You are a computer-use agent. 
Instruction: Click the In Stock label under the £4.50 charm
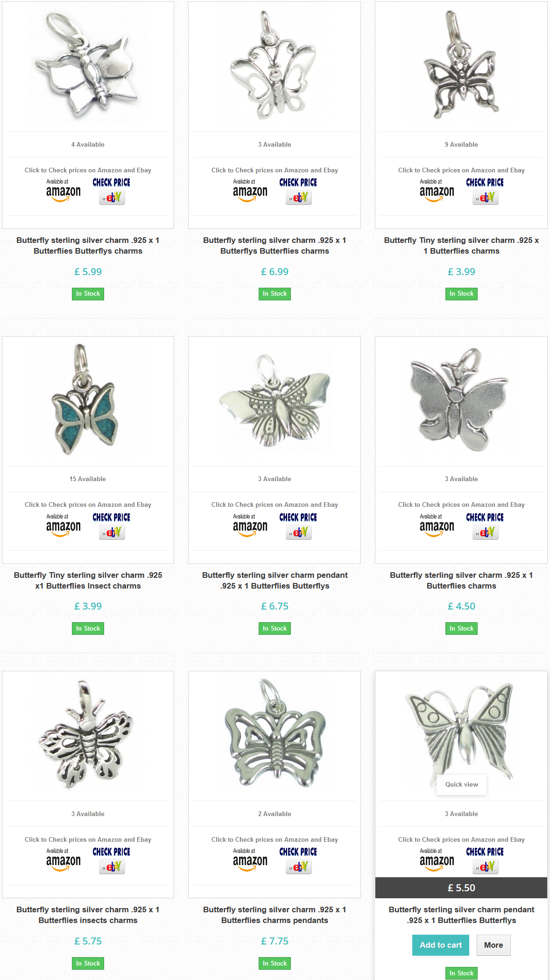[461, 628]
